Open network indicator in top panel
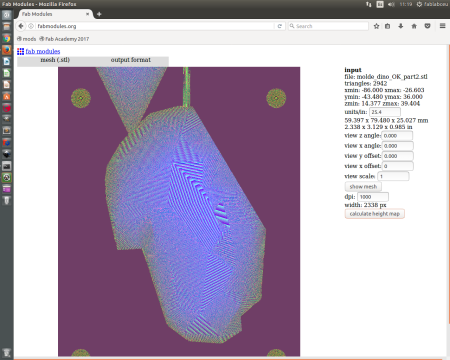 click(x=369, y=4)
